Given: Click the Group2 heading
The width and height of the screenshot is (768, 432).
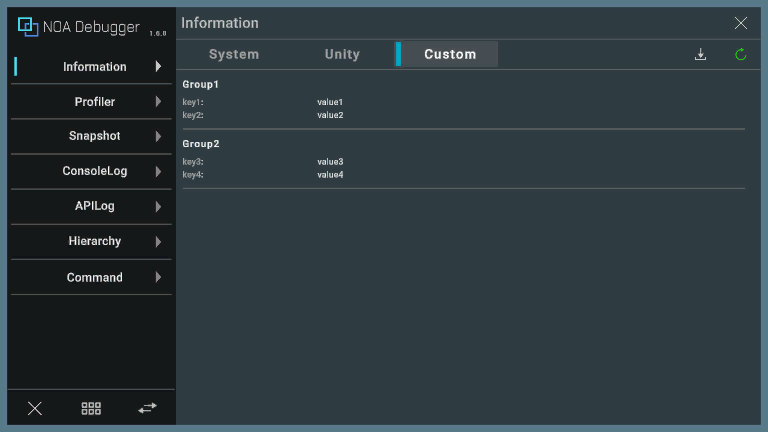Looking at the screenshot, I should click(x=201, y=144).
